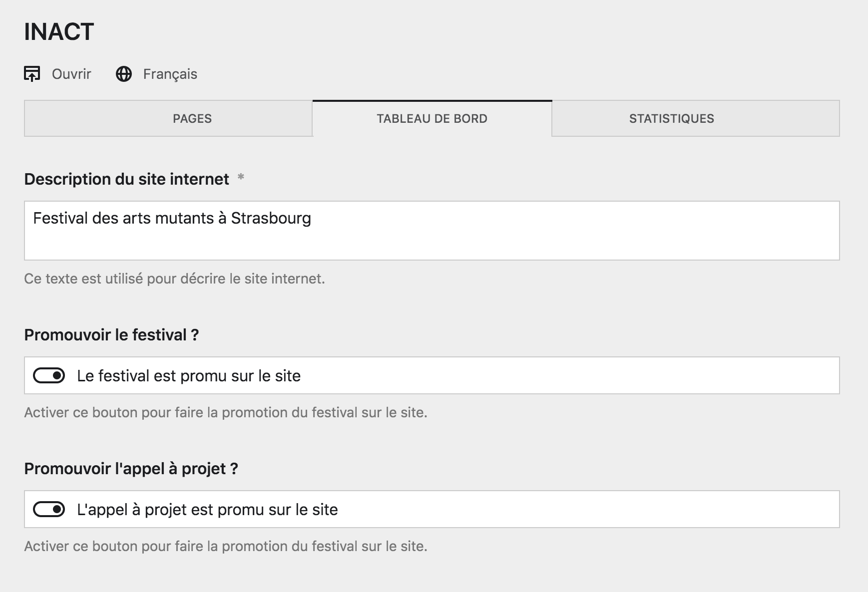This screenshot has height=592, width=868.
Task: Click the external-link symbol next to Ouvrir
Action: coord(32,73)
